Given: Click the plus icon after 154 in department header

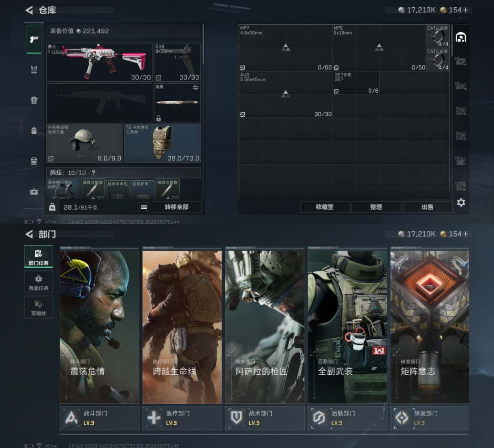Looking at the screenshot, I should 466,234.
